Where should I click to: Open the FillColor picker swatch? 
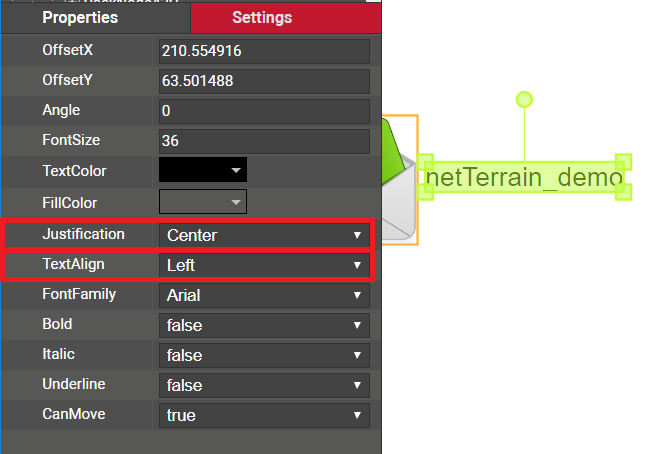203,203
